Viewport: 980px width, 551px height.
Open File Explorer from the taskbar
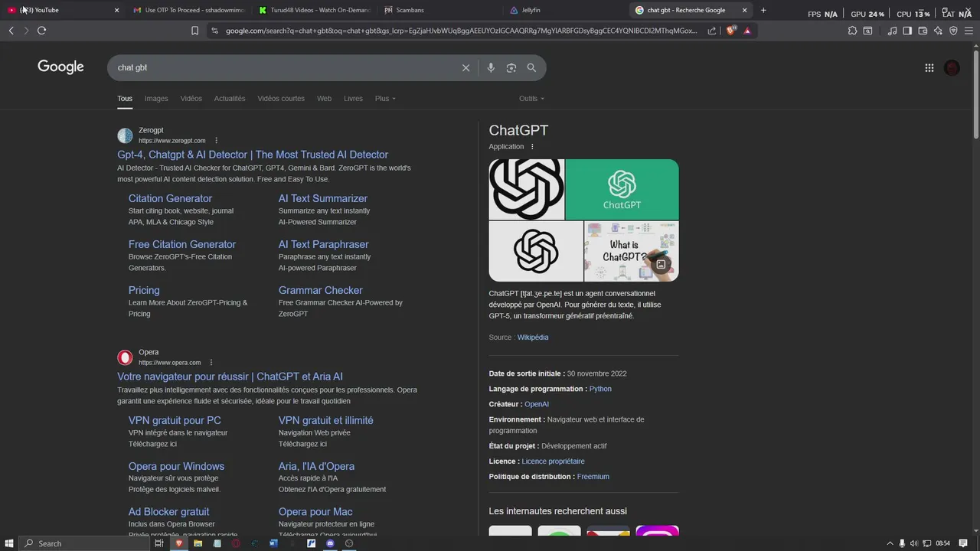[x=198, y=543]
